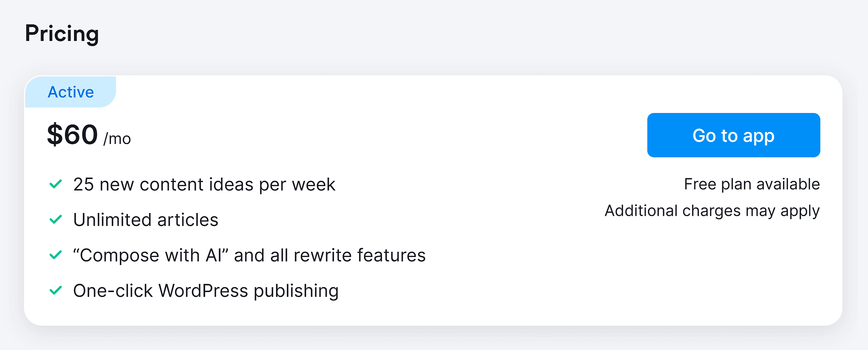Select the '25 new content ideas per week' feature
This screenshot has height=350, width=868.
204,184
